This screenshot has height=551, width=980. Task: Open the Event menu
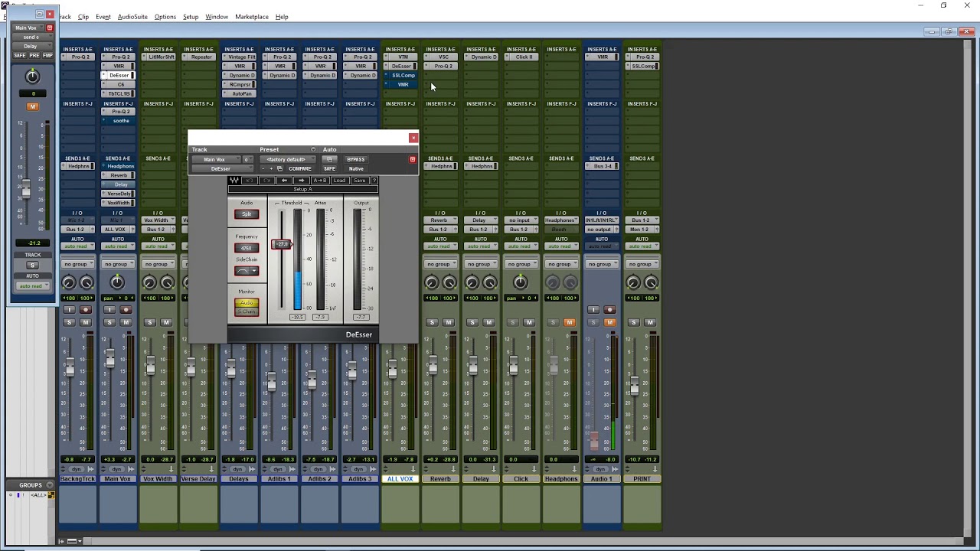pyautogui.click(x=103, y=17)
